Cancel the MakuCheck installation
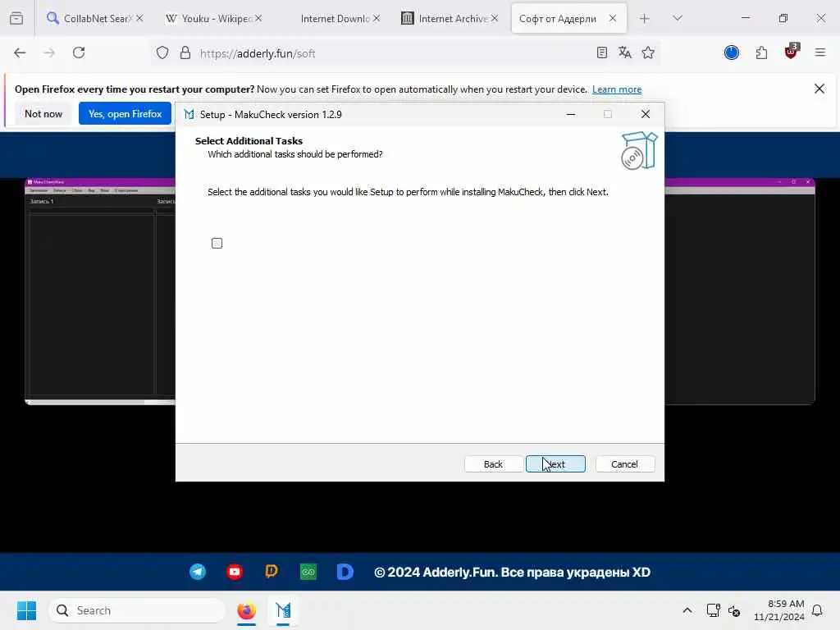This screenshot has width=840, height=630. 624,464
